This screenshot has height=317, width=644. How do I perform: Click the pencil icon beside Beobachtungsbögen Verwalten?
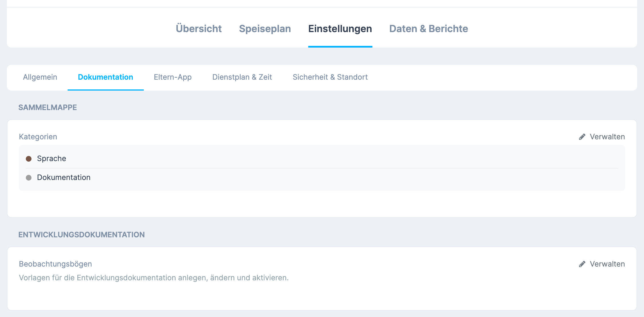click(582, 264)
